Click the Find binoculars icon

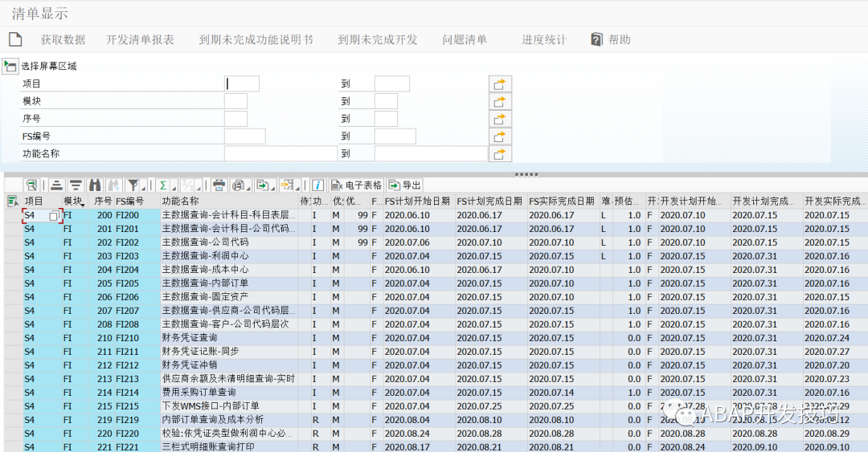(x=95, y=185)
